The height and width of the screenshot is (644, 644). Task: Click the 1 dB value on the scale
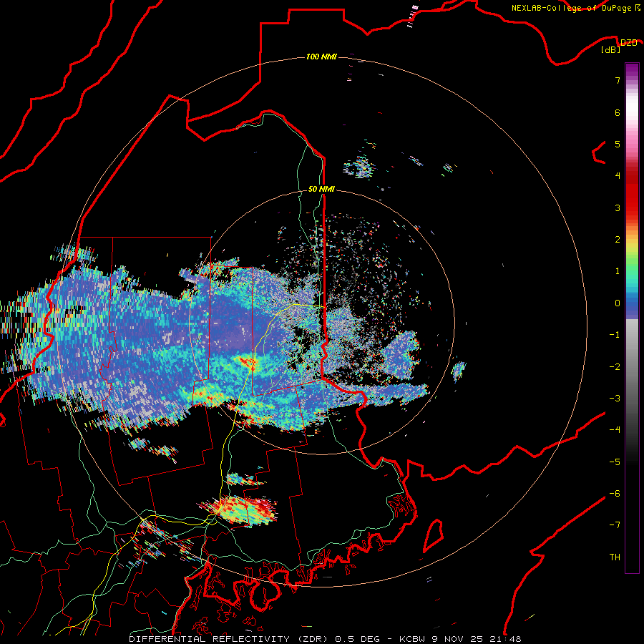(618, 271)
